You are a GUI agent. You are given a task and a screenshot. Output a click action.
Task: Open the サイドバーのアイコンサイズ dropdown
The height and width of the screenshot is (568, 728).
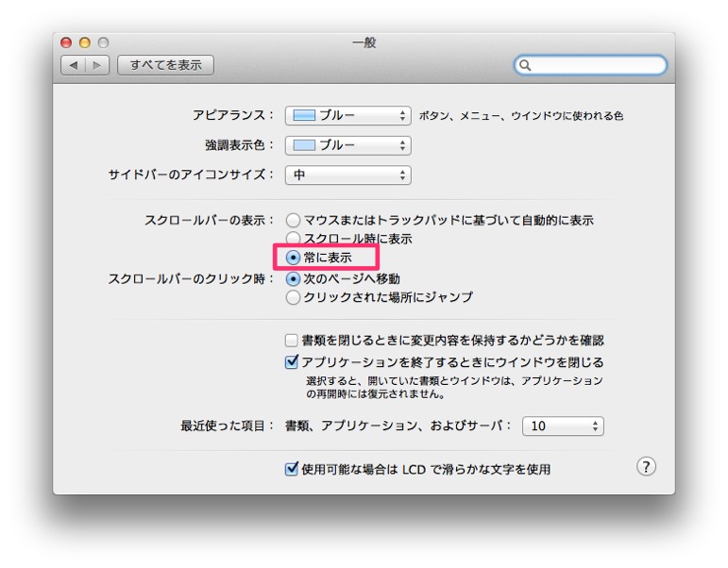click(x=348, y=175)
